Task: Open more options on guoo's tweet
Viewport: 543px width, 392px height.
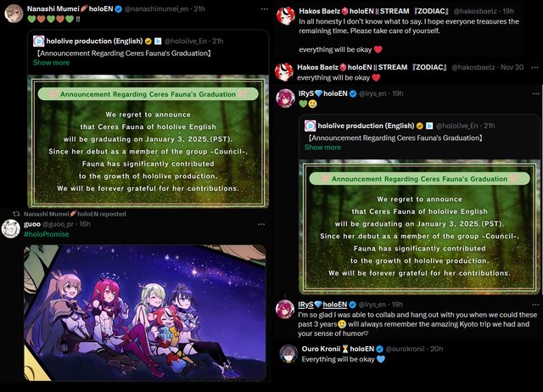Action: (x=261, y=224)
